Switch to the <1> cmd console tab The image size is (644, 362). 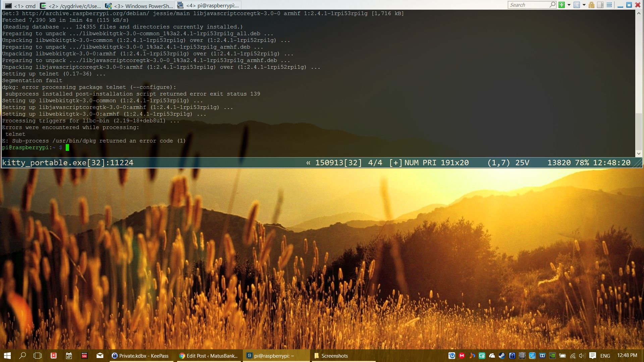[x=20, y=6]
